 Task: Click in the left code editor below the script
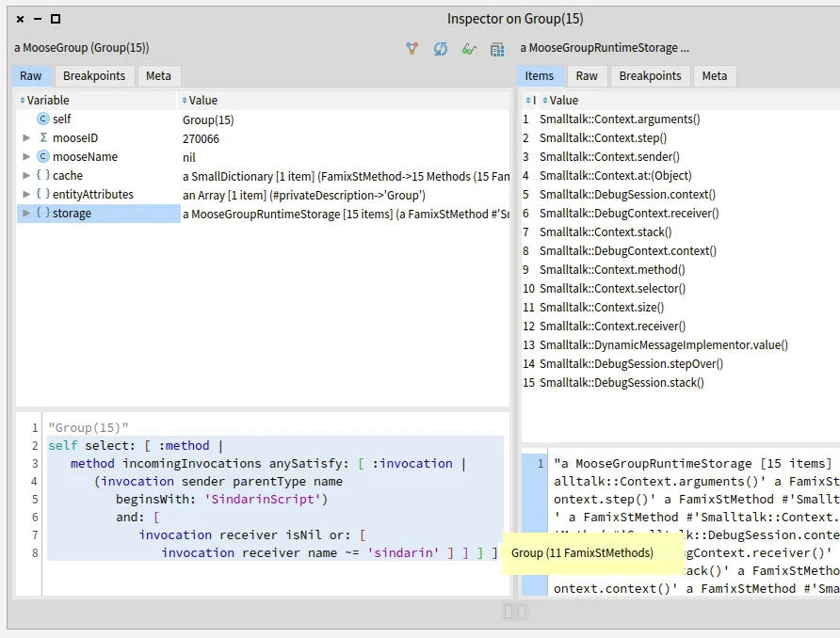[x=276, y=578]
